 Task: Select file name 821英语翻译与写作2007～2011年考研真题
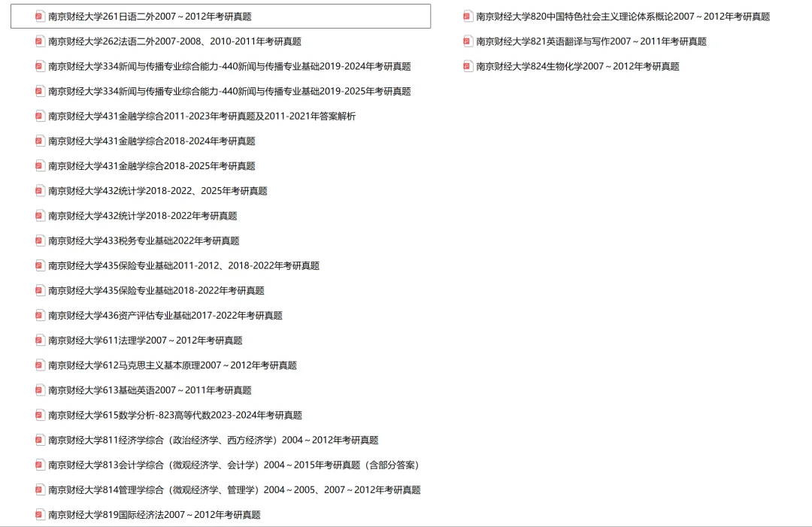[x=592, y=41]
